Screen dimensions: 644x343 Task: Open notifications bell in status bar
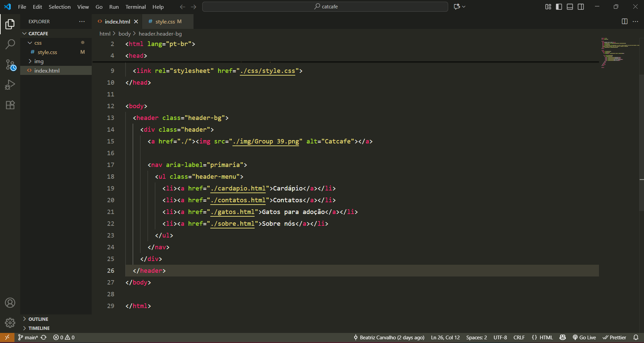[x=636, y=337]
